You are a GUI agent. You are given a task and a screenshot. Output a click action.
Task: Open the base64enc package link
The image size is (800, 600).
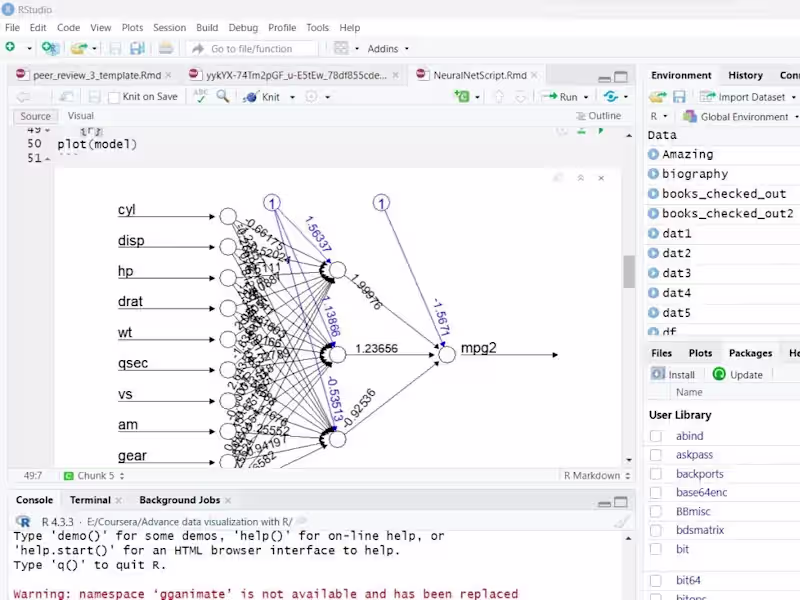702,492
